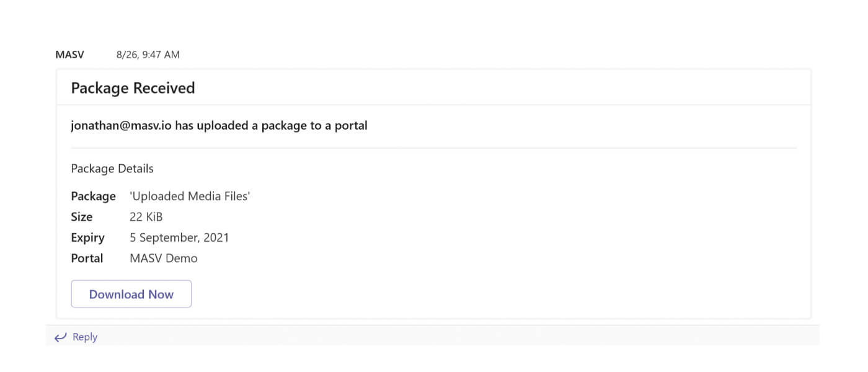Image resolution: width=868 pixels, height=372 pixels.
Task: Click the word 'Received' in card title
Action: [x=166, y=88]
